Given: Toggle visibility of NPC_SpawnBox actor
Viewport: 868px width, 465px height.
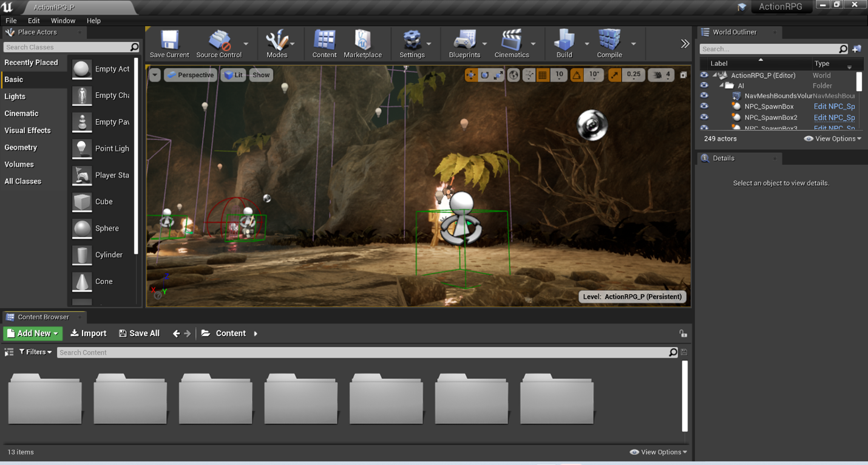Looking at the screenshot, I should coord(704,106).
